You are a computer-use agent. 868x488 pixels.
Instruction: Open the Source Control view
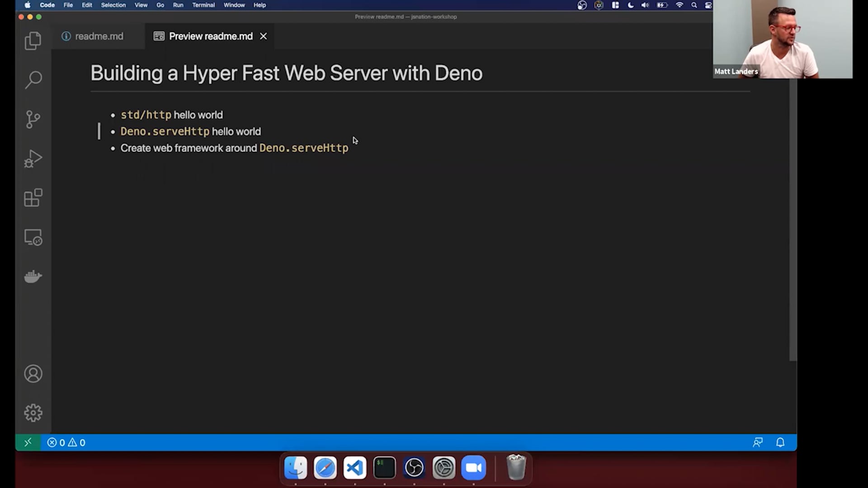point(33,119)
